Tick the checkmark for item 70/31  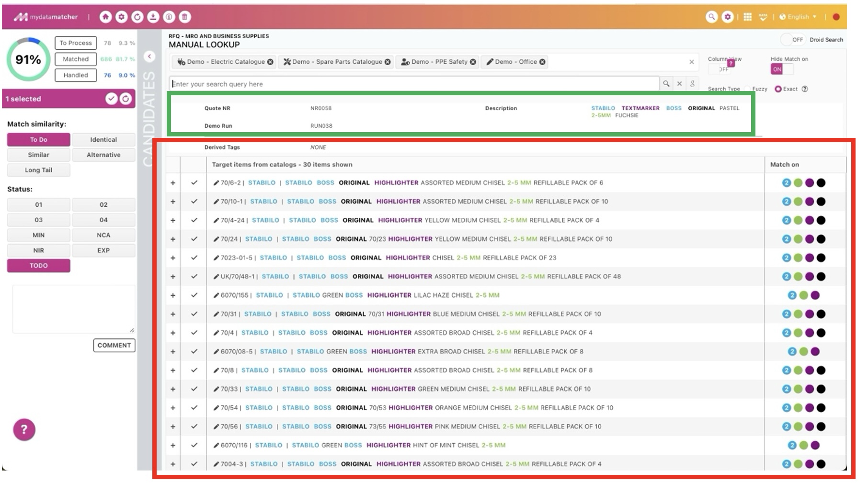tap(194, 314)
